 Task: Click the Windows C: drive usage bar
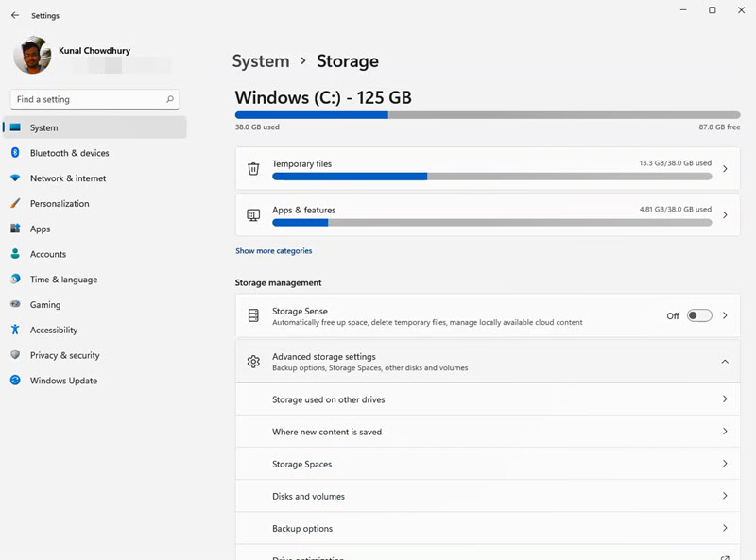pos(488,115)
